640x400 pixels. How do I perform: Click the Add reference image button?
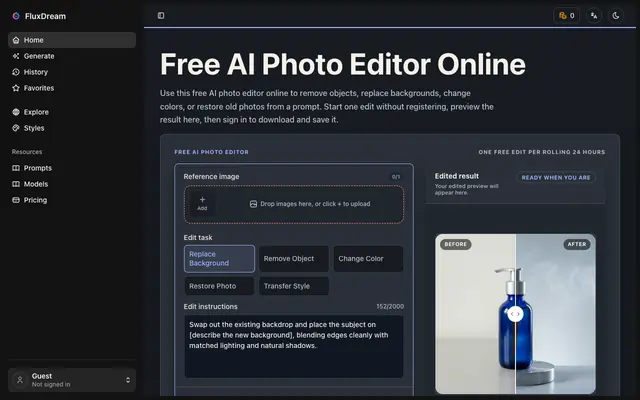[x=202, y=203]
